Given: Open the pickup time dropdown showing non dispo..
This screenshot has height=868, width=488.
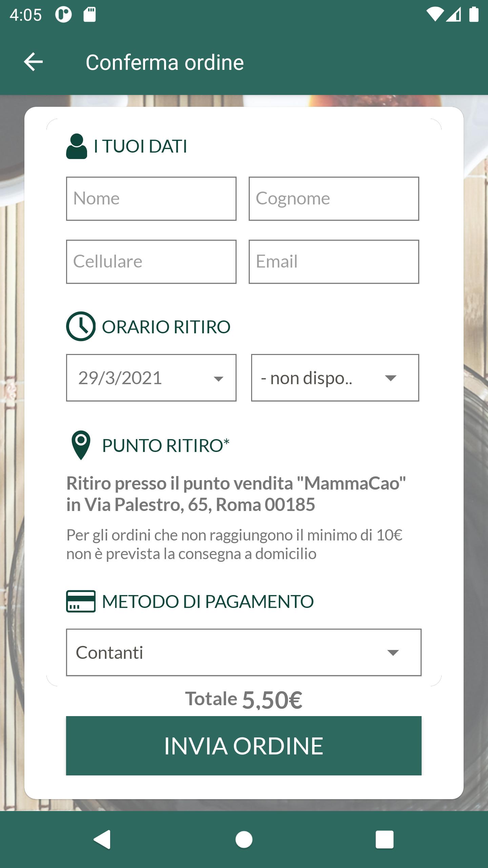Looking at the screenshot, I should click(335, 378).
